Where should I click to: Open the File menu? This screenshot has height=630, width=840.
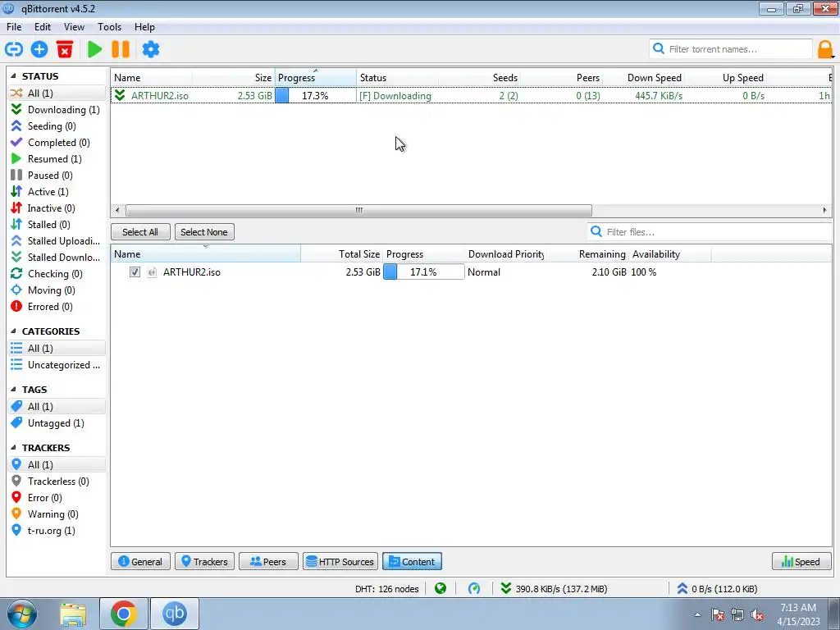coord(14,27)
